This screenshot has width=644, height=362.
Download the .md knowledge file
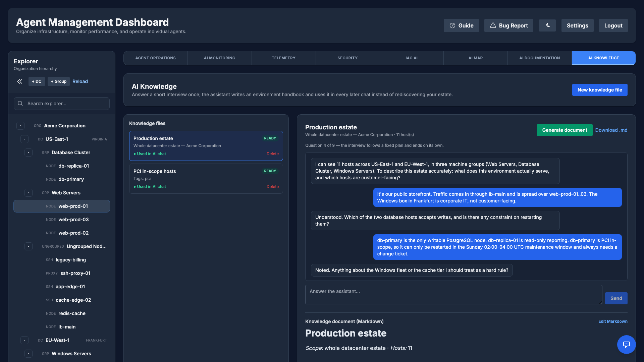pos(611,130)
